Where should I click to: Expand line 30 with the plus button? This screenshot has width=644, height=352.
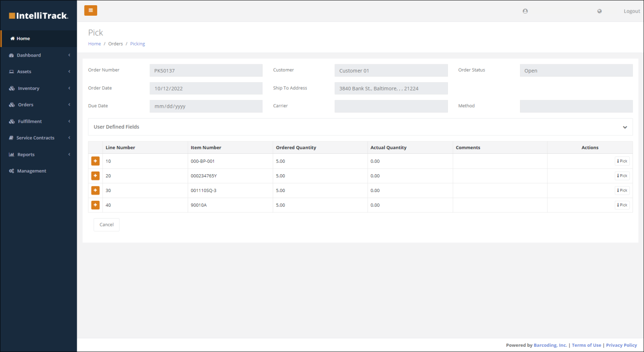point(95,190)
